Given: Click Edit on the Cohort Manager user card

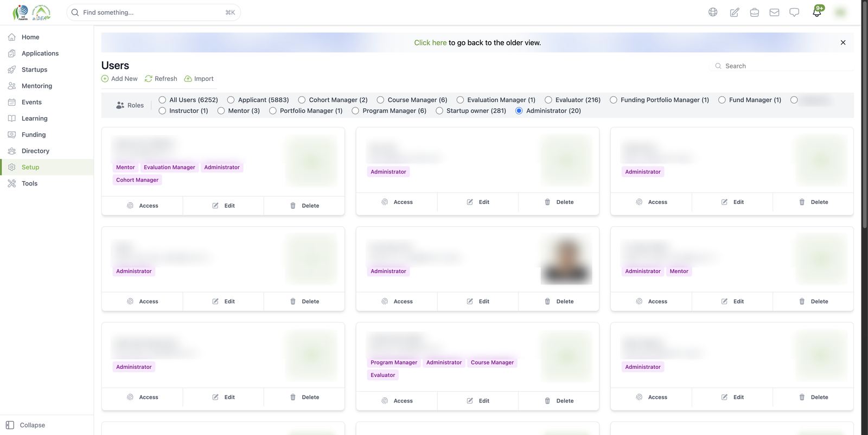Looking at the screenshot, I should [223, 206].
